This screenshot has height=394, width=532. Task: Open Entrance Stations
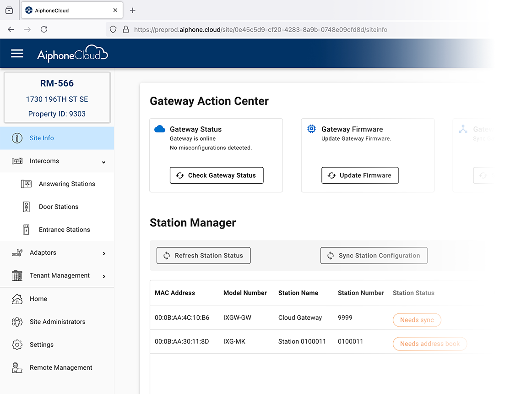point(57,230)
